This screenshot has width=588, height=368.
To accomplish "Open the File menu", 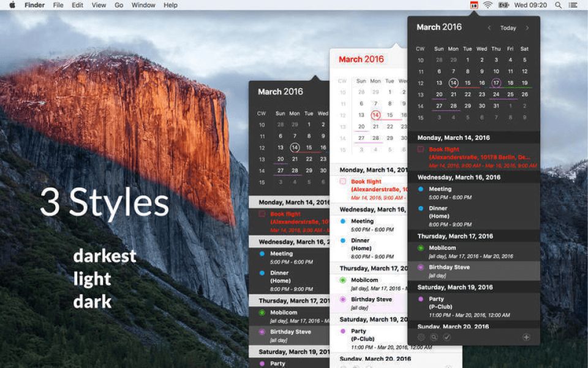I will click(x=58, y=6).
